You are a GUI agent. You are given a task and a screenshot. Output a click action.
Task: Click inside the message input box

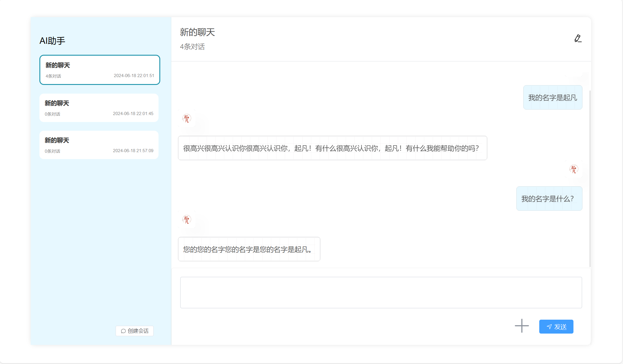coord(381,292)
